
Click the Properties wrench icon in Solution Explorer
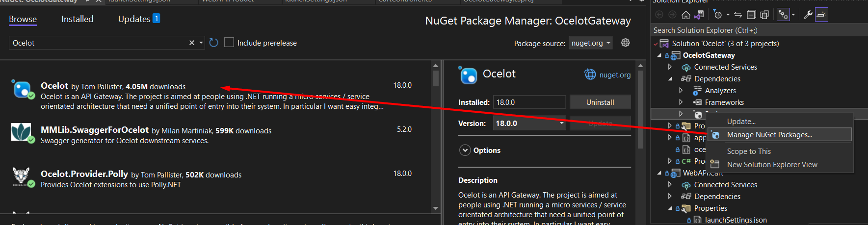(808, 15)
